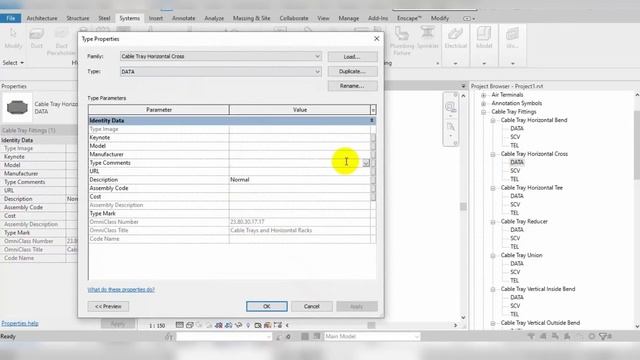
Task: Open the File menu tab
Action: click(x=11, y=18)
